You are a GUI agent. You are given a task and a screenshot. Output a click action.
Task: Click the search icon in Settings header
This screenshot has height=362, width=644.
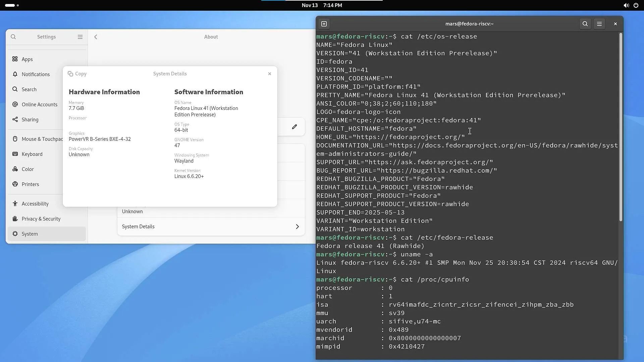pyautogui.click(x=13, y=37)
